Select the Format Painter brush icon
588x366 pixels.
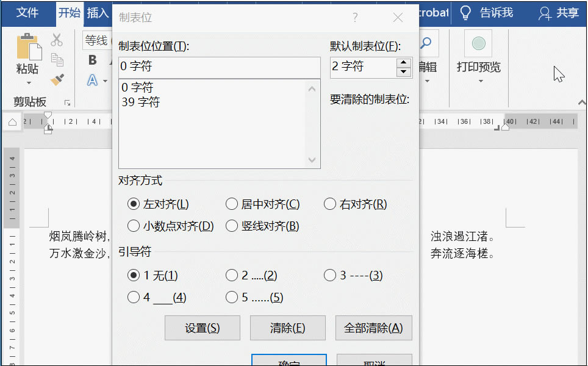tap(57, 79)
